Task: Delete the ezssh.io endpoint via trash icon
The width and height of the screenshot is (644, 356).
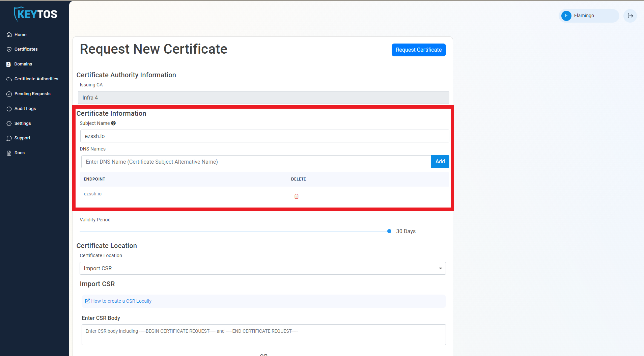Action: (x=297, y=196)
